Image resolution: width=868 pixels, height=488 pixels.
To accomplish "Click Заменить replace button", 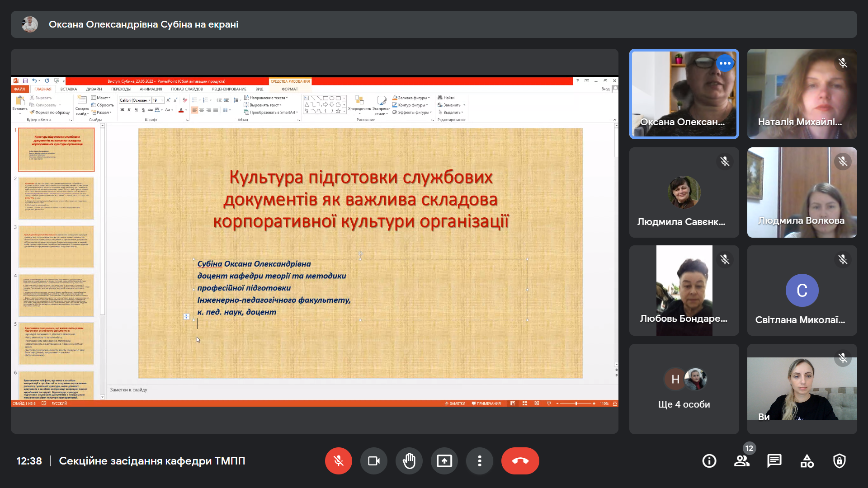I will pos(449,105).
